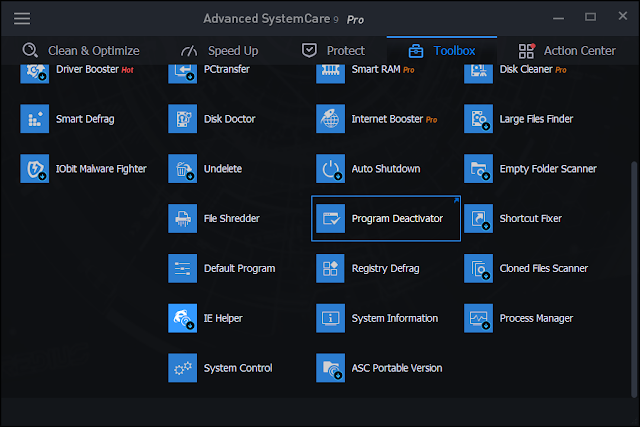
Task: Open Program Deactivator icon
Action: [x=330, y=218]
